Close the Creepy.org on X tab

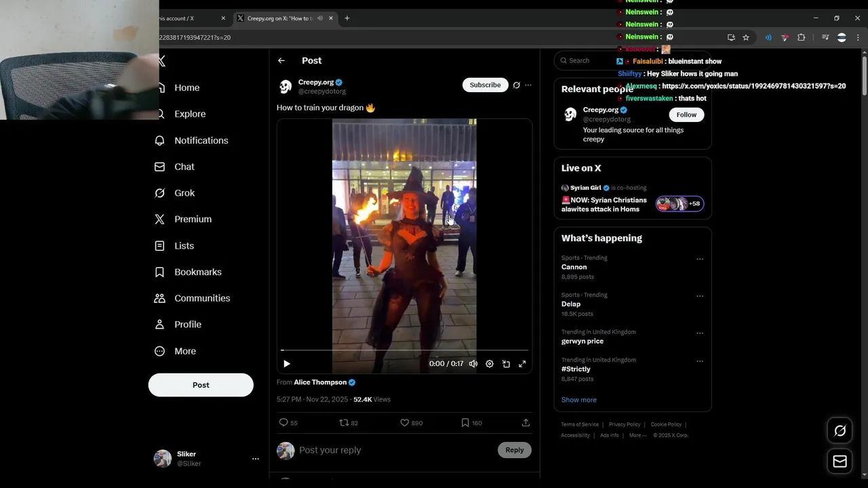pyautogui.click(x=331, y=18)
